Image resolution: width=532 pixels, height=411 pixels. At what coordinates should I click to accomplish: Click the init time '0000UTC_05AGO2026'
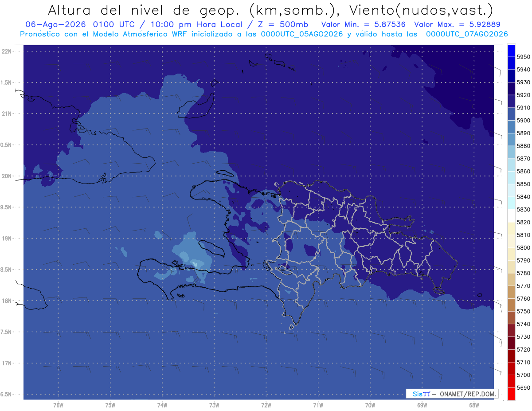pyautogui.click(x=302, y=34)
